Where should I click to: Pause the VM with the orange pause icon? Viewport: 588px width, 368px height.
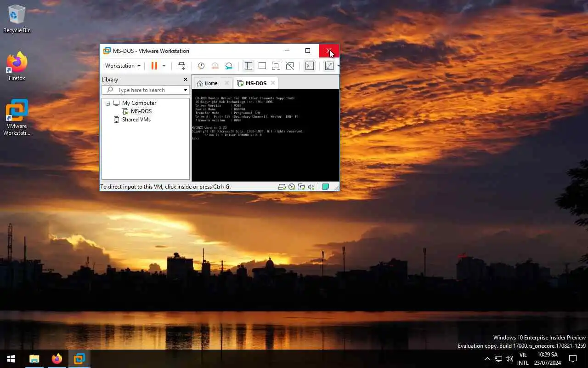pyautogui.click(x=154, y=66)
